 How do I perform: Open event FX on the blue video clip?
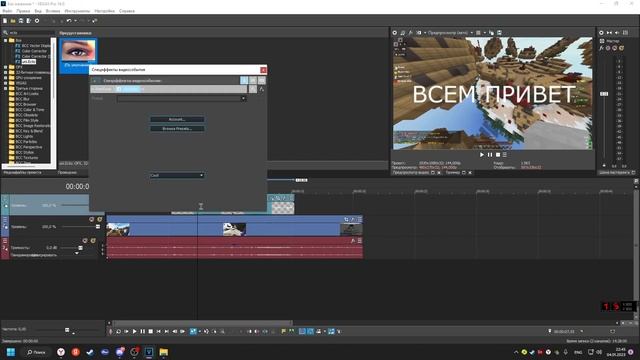[353, 220]
